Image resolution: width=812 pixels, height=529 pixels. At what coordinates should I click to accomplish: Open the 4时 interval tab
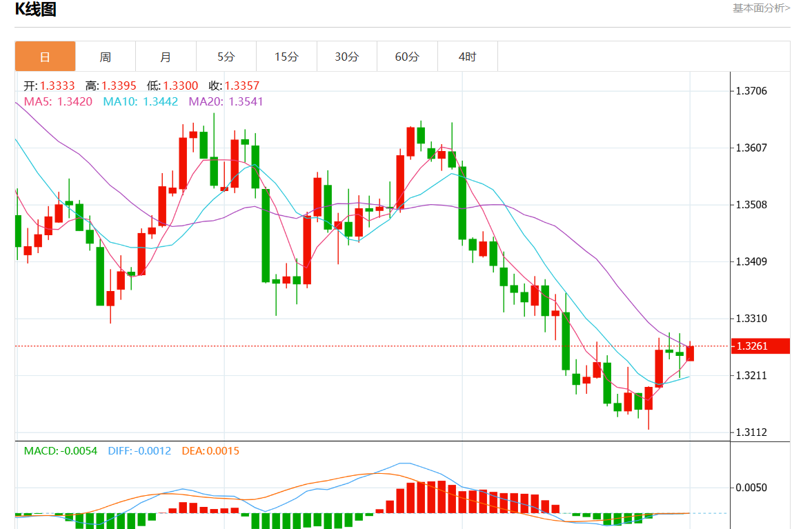(468, 57)
